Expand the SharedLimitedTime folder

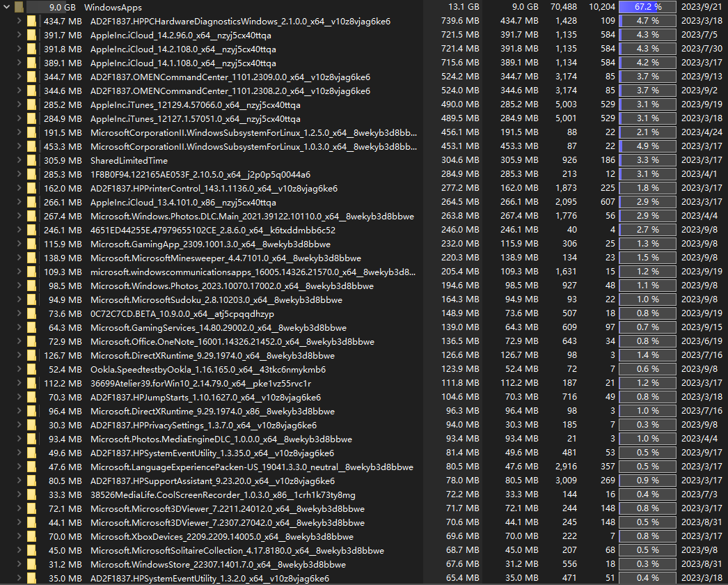(19, 160)
